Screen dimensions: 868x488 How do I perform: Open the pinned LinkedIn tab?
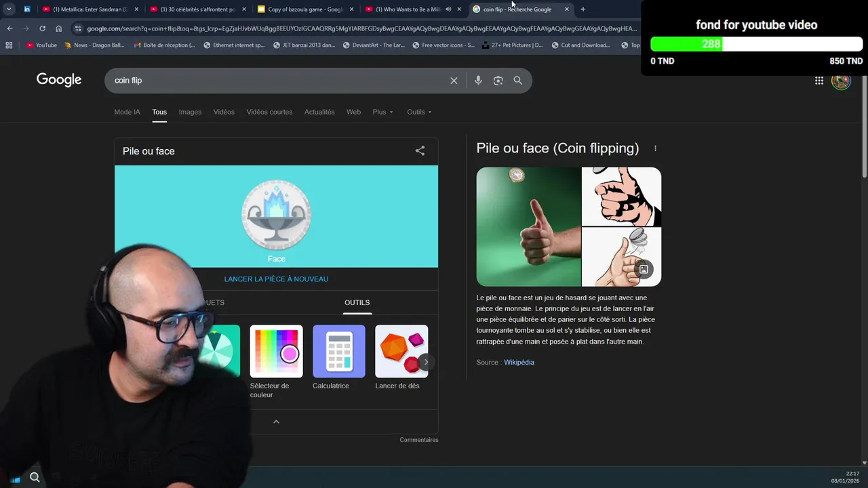pyautogui.click(x=27, y=9)
